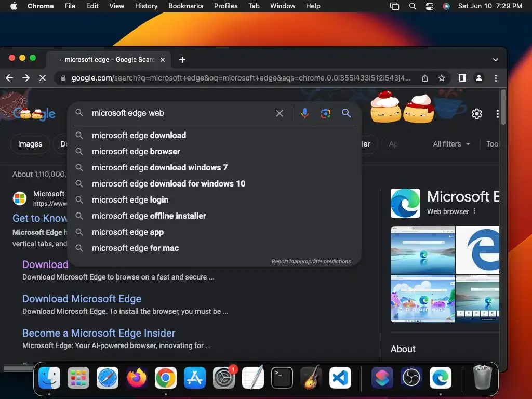The image size is (532, 399).
Task: Open the Profiles menu
Action: [225, 6]
